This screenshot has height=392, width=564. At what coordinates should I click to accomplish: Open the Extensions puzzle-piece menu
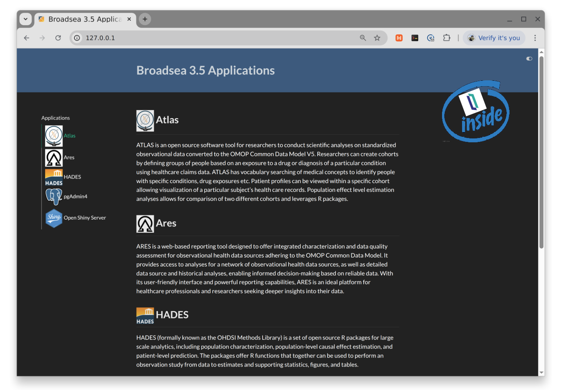pyautogui.click(x=446, y=38)
